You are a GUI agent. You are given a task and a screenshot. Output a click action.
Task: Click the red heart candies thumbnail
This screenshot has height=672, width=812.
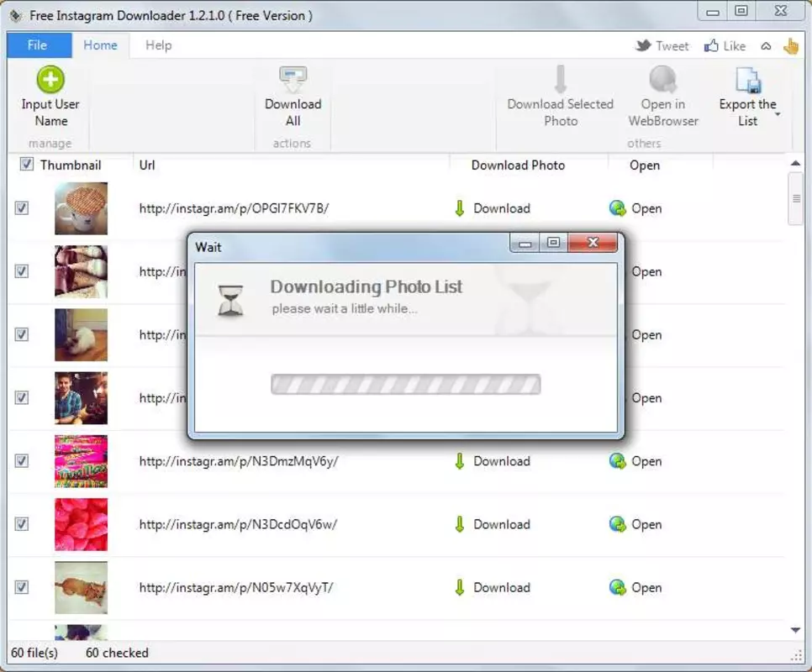tap(82, 524)
